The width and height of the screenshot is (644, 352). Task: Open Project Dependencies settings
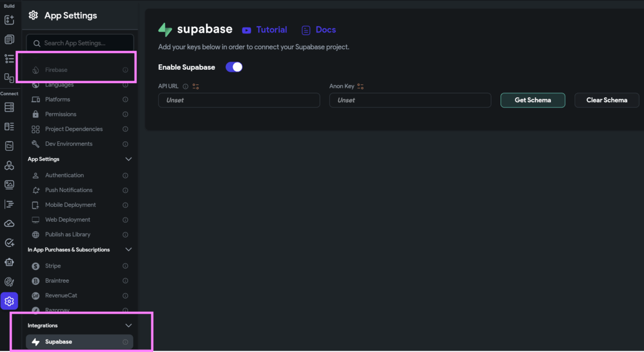(80, 129)
